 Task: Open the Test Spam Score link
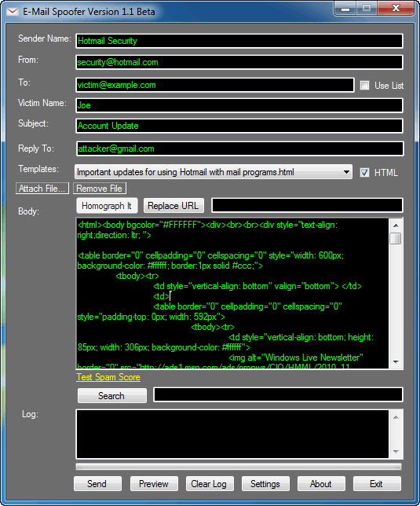point(108,377)
